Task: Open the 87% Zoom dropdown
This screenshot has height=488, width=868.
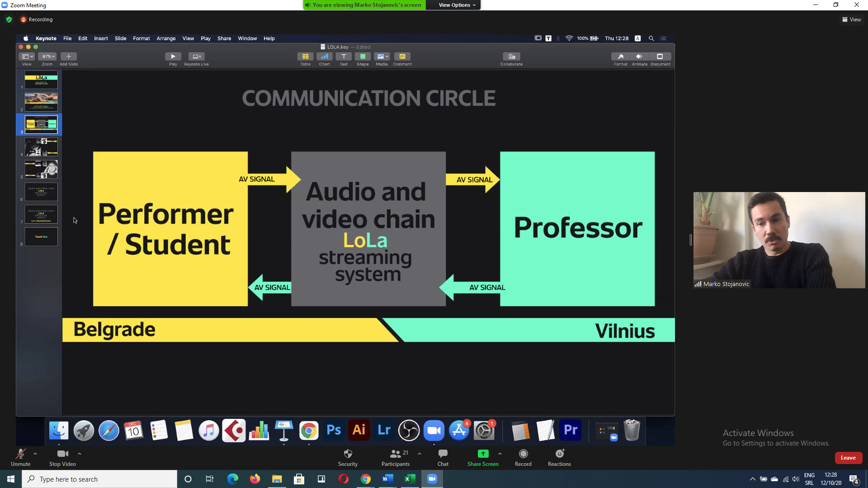Action: [47, 56]
